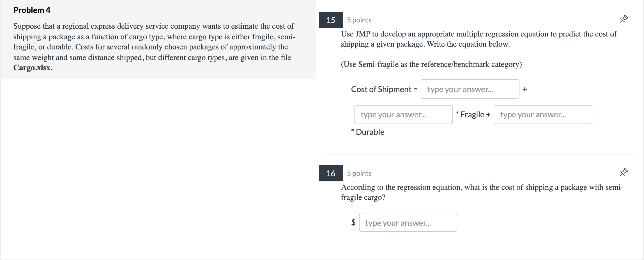The image size is (644, 260).
Task: Select the question 16 number badge
Action: pyautogui.click(x=330, y=173)
